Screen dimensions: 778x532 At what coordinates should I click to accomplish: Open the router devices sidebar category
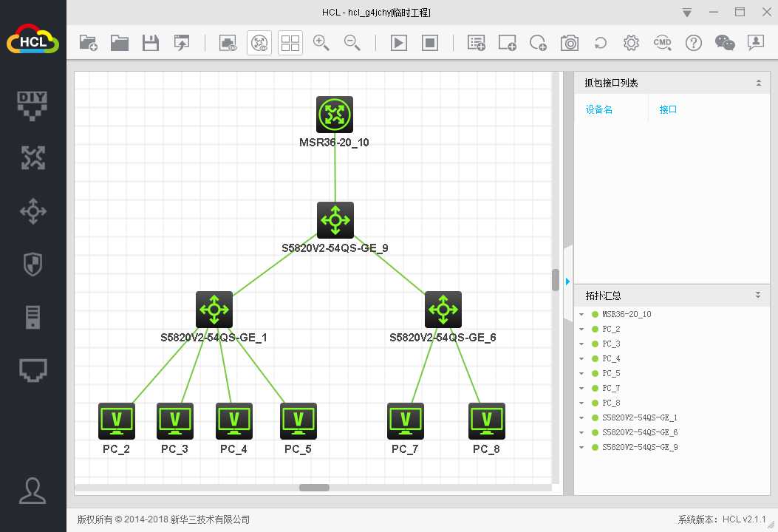(33, 158)
